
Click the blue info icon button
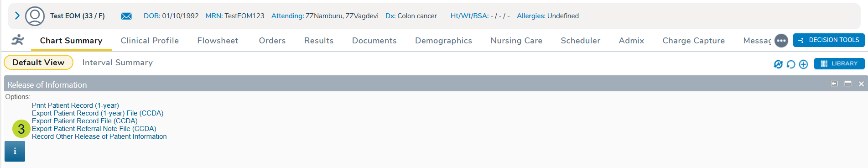(x=15, y=151)
